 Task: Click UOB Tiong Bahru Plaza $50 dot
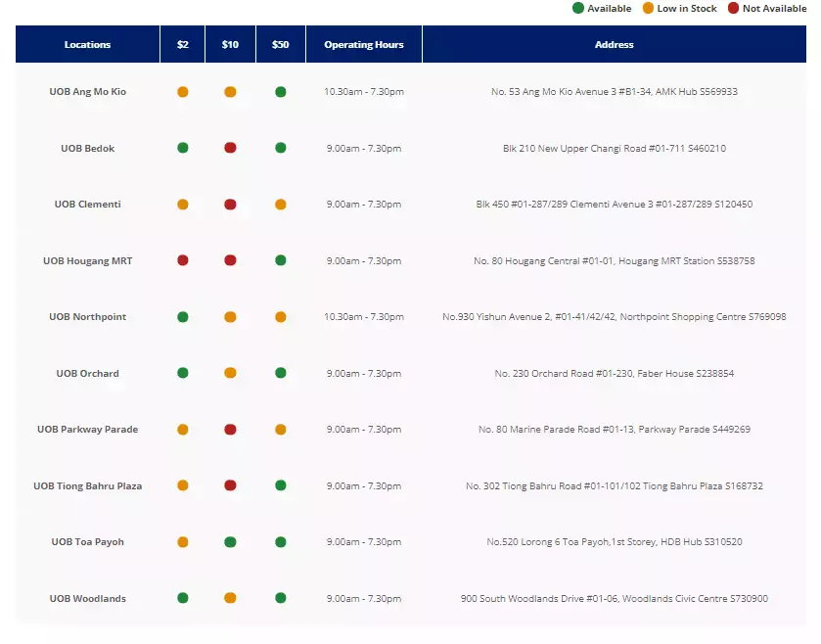(x=281, y=485)
